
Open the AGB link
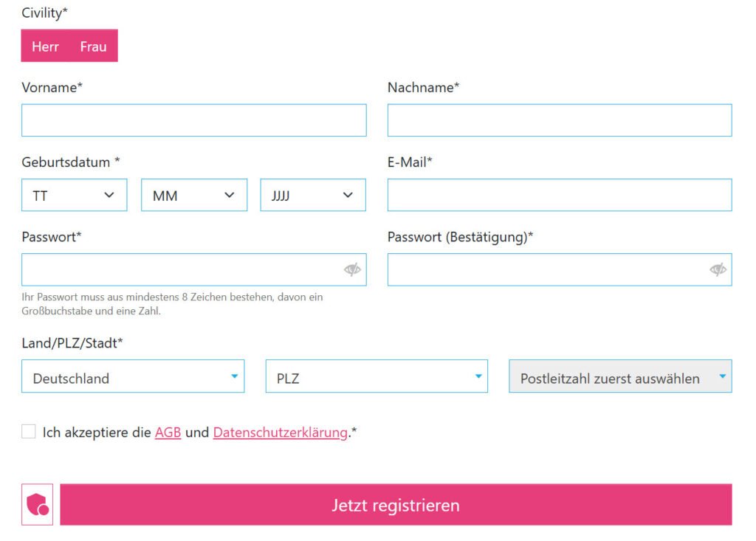(x=168, y=433)
